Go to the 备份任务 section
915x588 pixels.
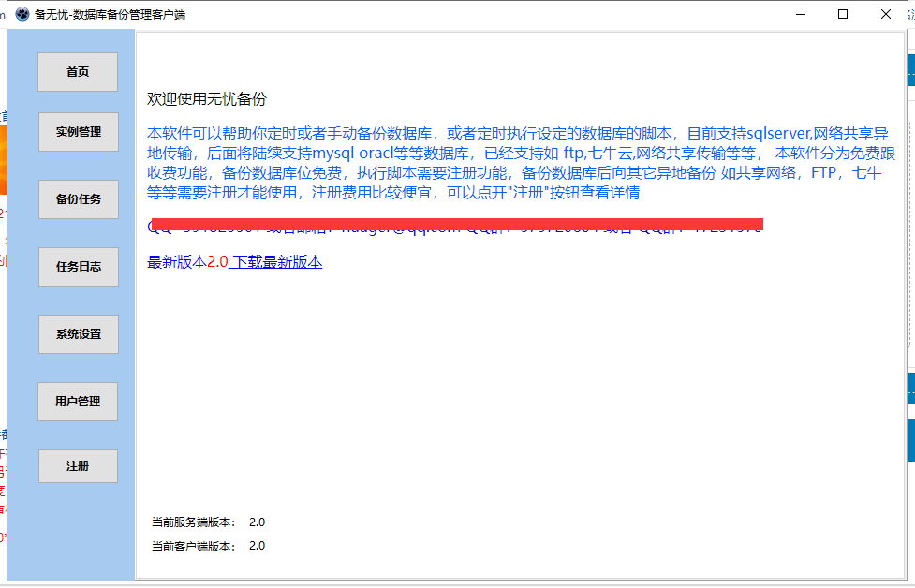click(79, 199)
